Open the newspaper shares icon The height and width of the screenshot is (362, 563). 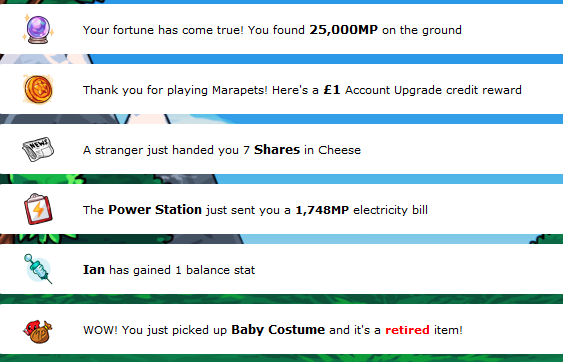pyautogui.click(x=38, y=149)
